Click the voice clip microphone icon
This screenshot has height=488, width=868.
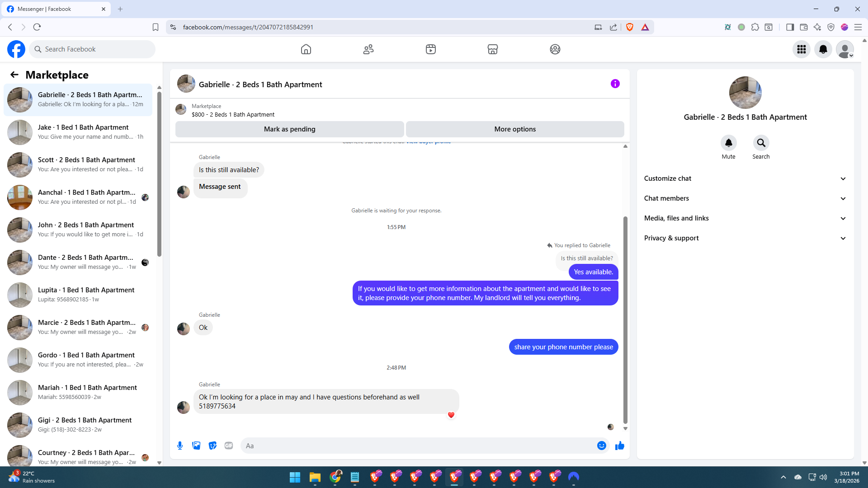(180, 446)
